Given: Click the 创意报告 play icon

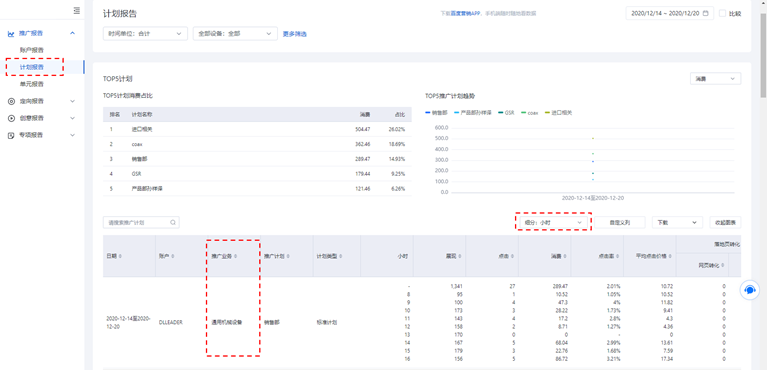Looking at the screenshot, I should [11, 118].
